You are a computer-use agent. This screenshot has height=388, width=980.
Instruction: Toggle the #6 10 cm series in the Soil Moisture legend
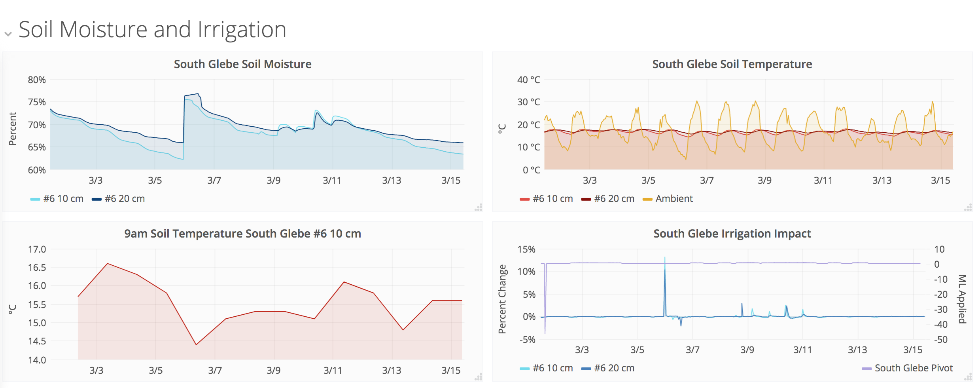(x=63, y=199)
